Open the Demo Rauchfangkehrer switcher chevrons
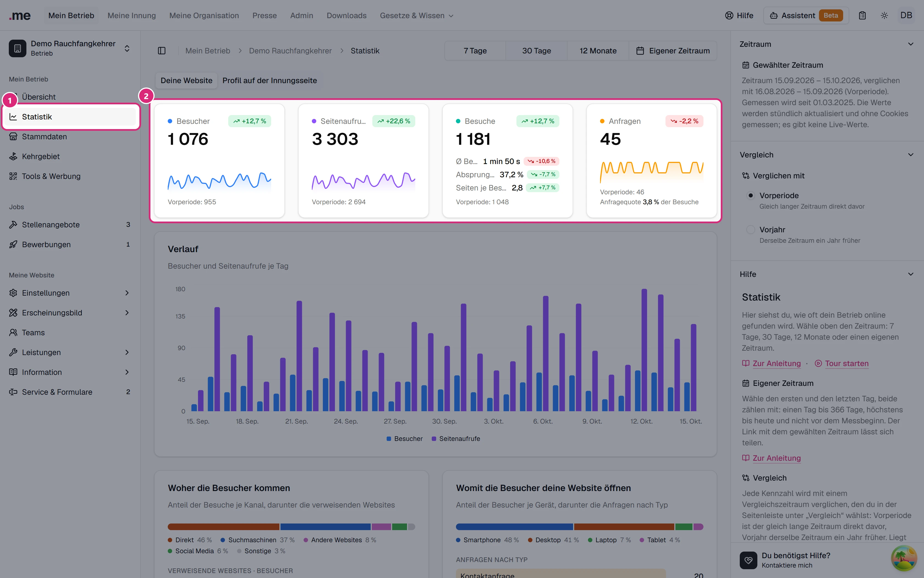 (127, 48)
